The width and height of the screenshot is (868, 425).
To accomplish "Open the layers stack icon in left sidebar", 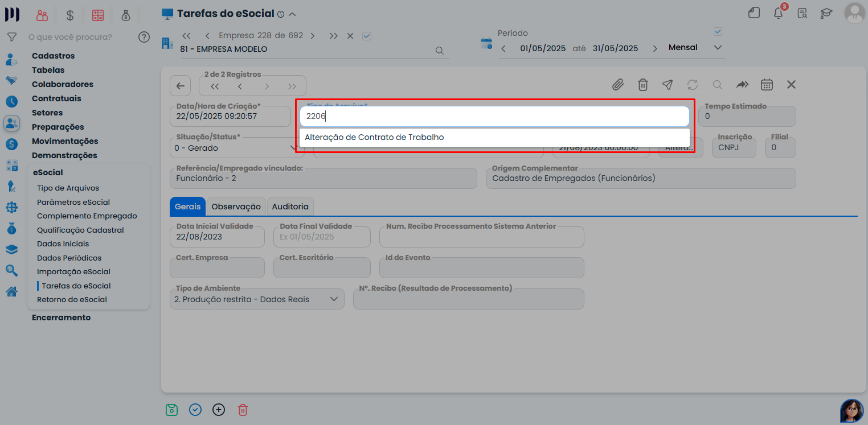I will point(11,250).
